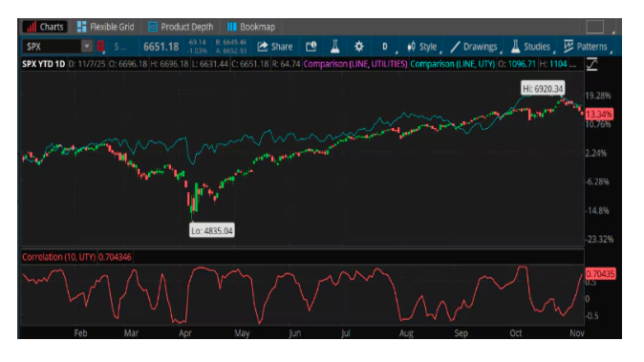The width and height of the screenshot is (644, 362).
Task: Click the grid layout box at top right
Action: click(x=594, y=27)
